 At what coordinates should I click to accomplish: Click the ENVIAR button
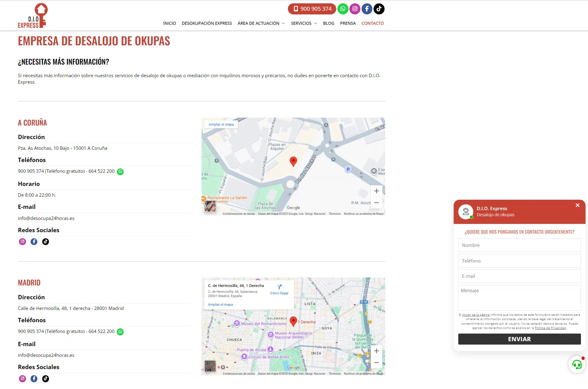[519, 339]
